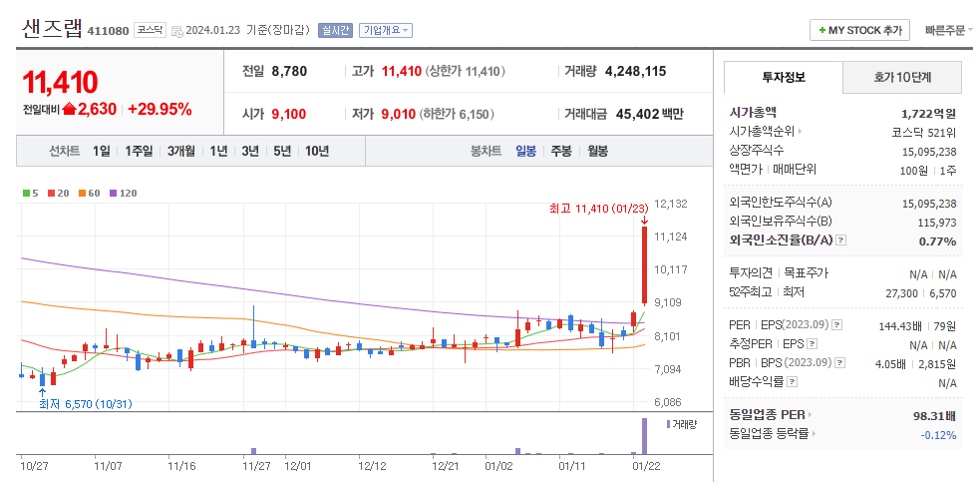980x482 pixels.
Task: Click the tallest volume bar at 01/22
Action: click(644, 436)
